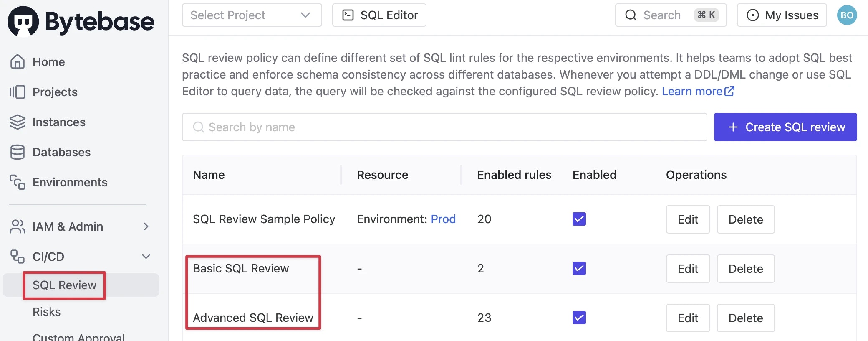Screen dimensions: 868x341
Task: Open the Prod environment link
Action: point(443,219)
